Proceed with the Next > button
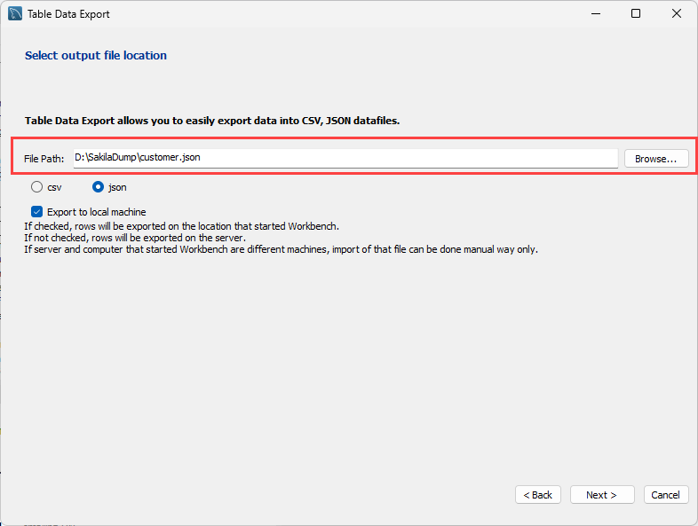The width and height of the screenshot is (698, 526). [601, 495]
